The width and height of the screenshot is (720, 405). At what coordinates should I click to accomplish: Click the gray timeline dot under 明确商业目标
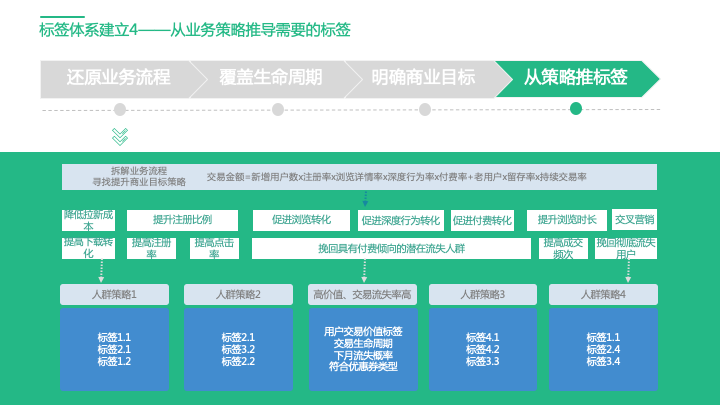point(425,109)
